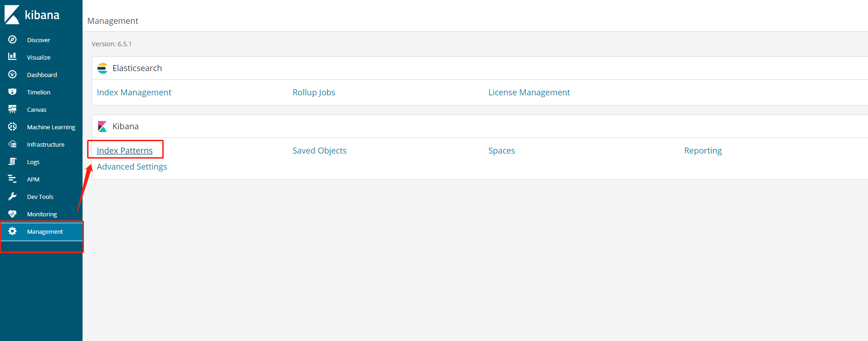
Task: Open the Rollup Jobs link
Action: tap(314, 92)
